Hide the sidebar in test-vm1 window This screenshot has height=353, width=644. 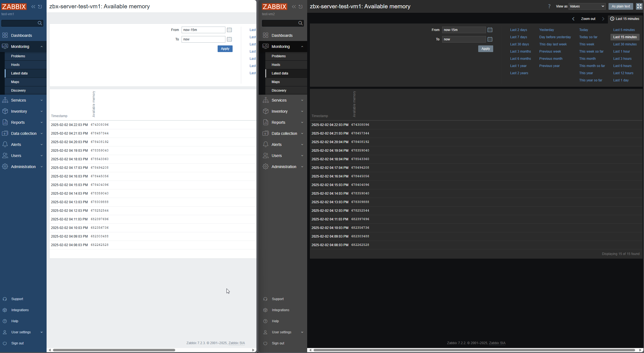[x=40, y=7]
